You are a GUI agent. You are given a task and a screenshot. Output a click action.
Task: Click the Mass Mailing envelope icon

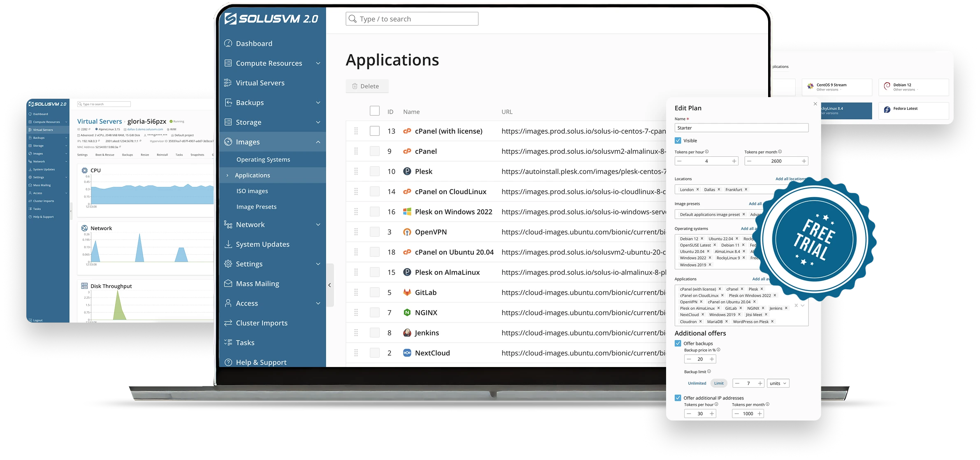228,283
